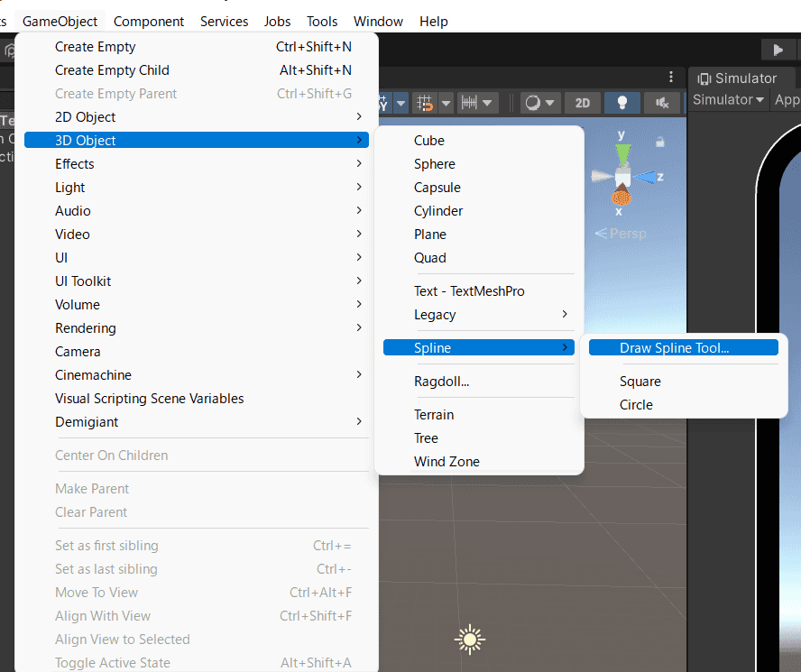Create a Square spline
801x672 pixels.
pos(684,382)
